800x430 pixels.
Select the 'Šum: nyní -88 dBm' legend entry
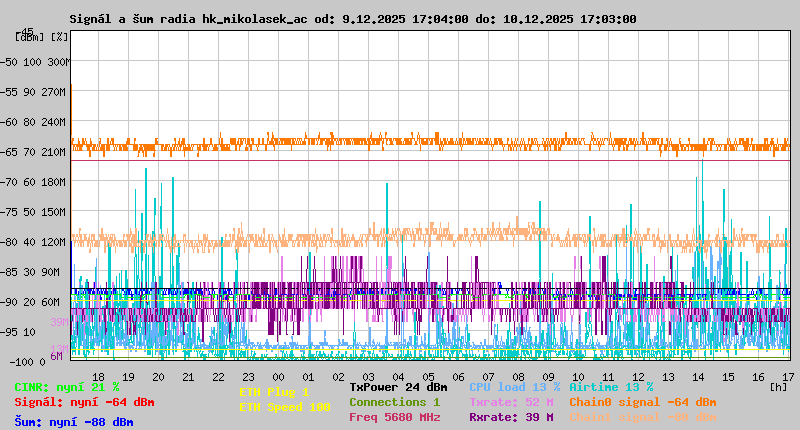74,422
